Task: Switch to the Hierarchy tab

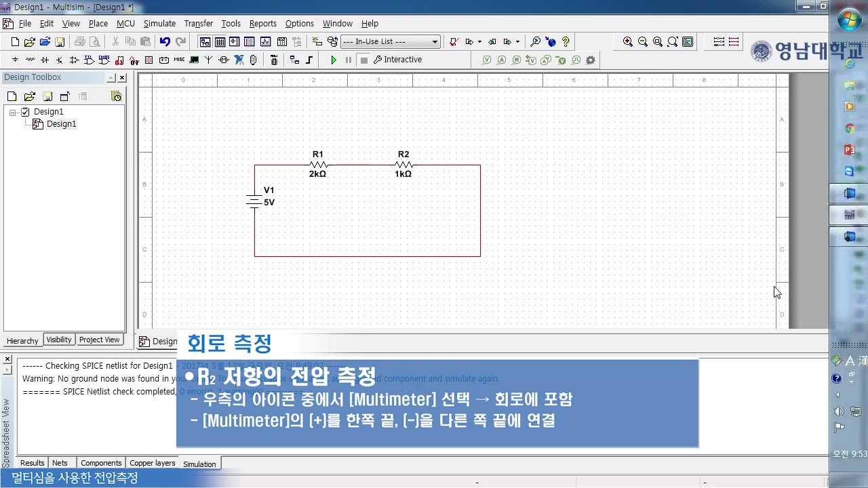Action: click(x=22, y=340)
